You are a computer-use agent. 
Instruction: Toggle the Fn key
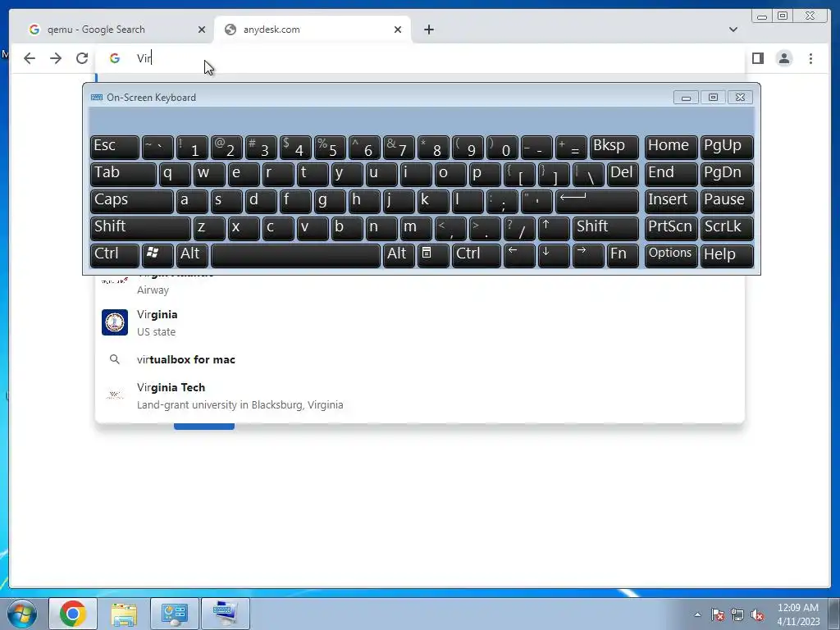[x=623, y=255]
